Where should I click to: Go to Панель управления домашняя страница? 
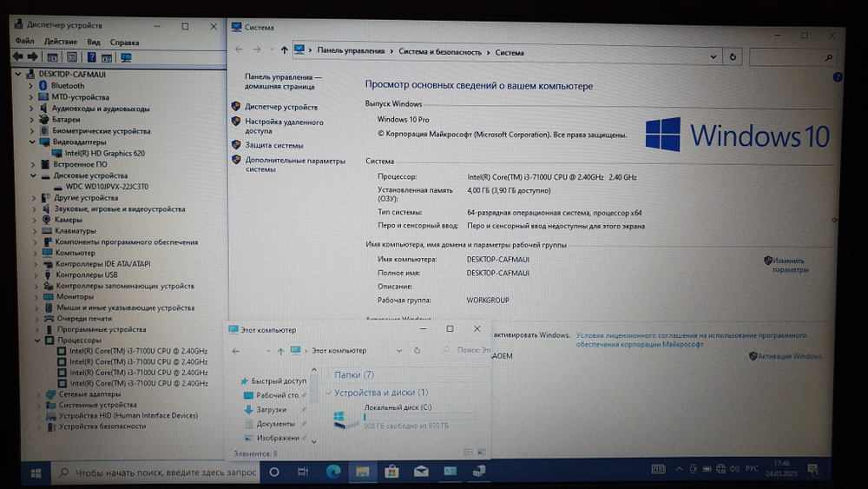click(x=283, y=82)
